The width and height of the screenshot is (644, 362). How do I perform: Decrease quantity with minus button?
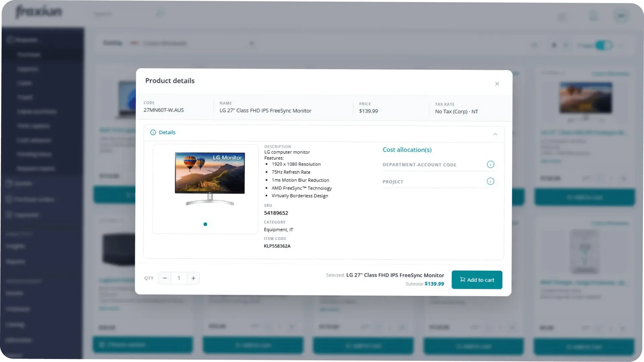165,278
